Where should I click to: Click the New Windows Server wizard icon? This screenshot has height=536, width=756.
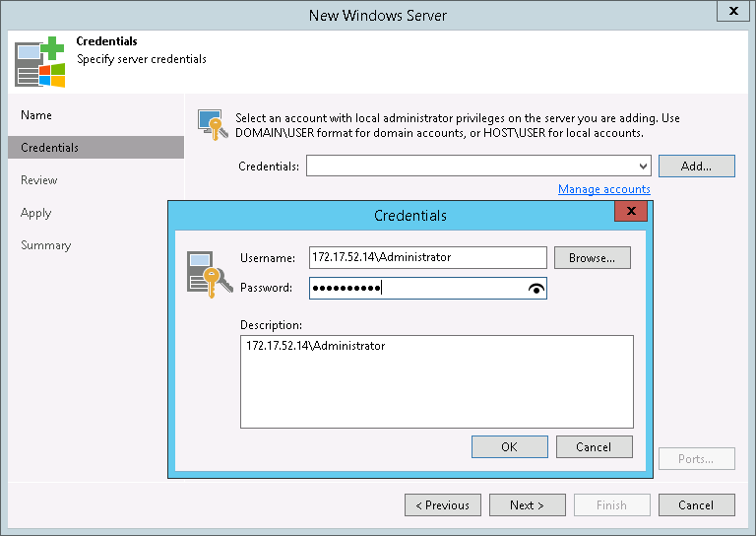pos(40,62)
